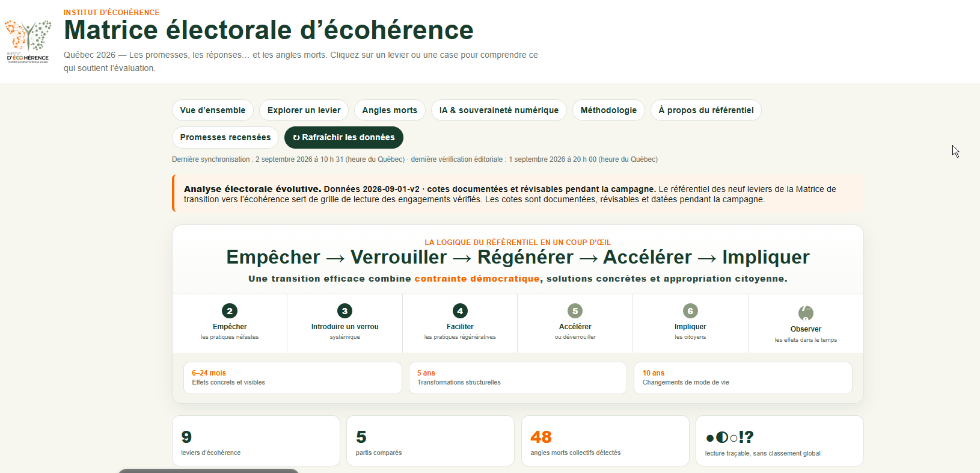The height and width of the screenshot is (473, 980).
Task: Select the step 4 Faciliter circle
Action: click(x=460, y=311)
